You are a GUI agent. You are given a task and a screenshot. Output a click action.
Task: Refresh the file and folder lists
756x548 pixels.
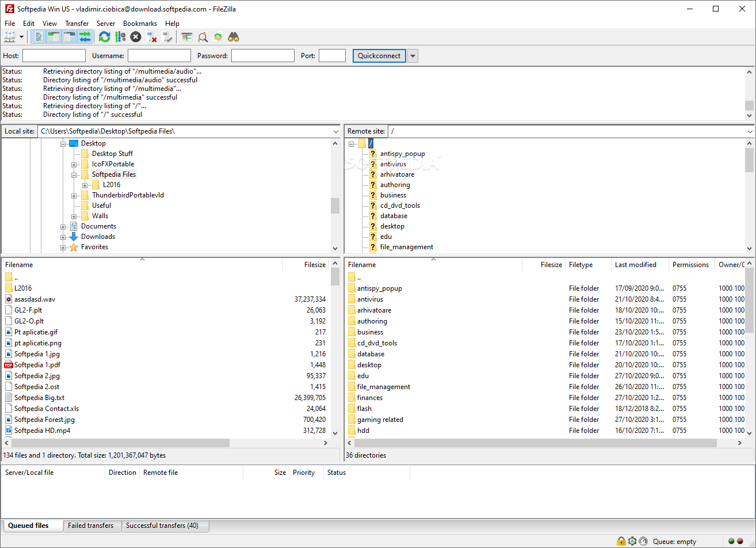point(104,37)
